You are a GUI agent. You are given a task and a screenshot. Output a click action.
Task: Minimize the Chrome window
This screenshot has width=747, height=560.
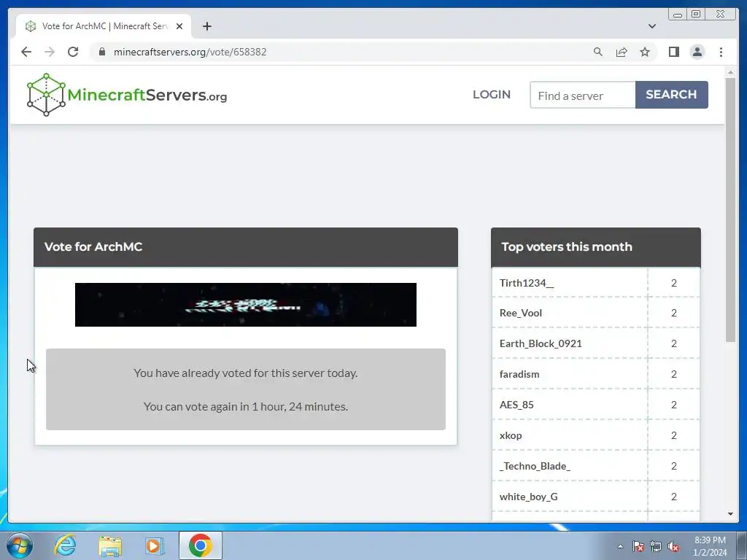(x=678, y=15)
